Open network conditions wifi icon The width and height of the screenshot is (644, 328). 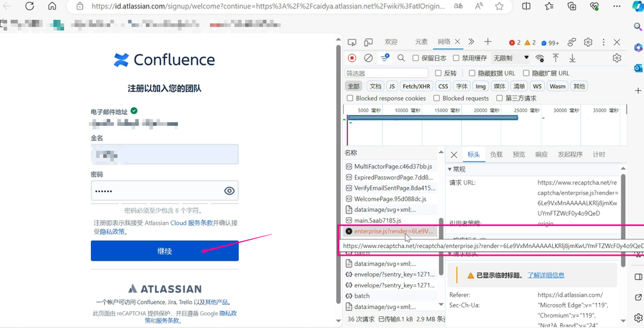click(x=539, y=58)
